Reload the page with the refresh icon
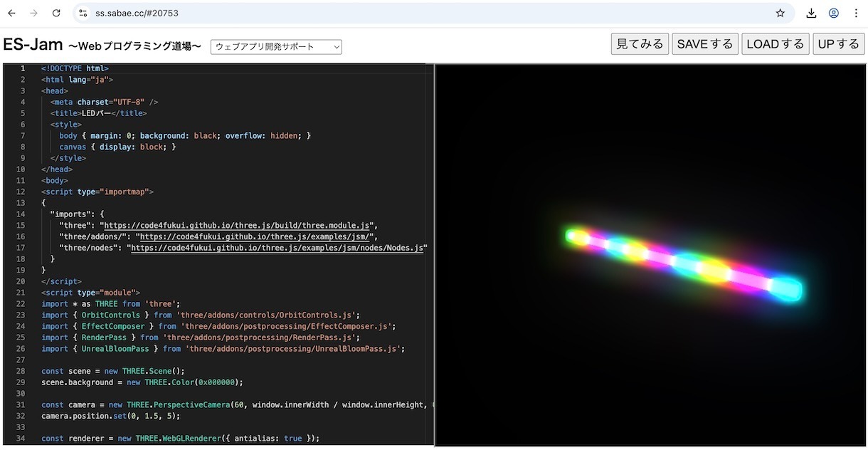This screenshot has width=868, height=450. coord(57,13)
